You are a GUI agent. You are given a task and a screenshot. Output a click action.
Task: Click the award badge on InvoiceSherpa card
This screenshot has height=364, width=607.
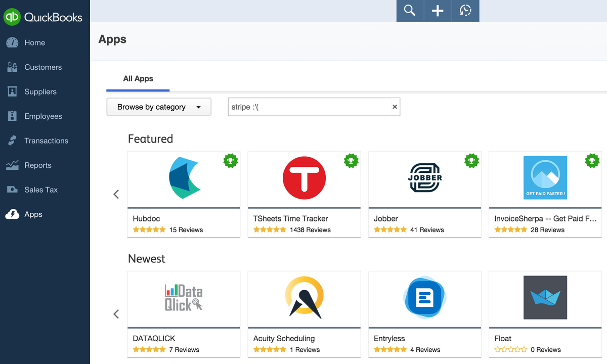click(592, 161)
